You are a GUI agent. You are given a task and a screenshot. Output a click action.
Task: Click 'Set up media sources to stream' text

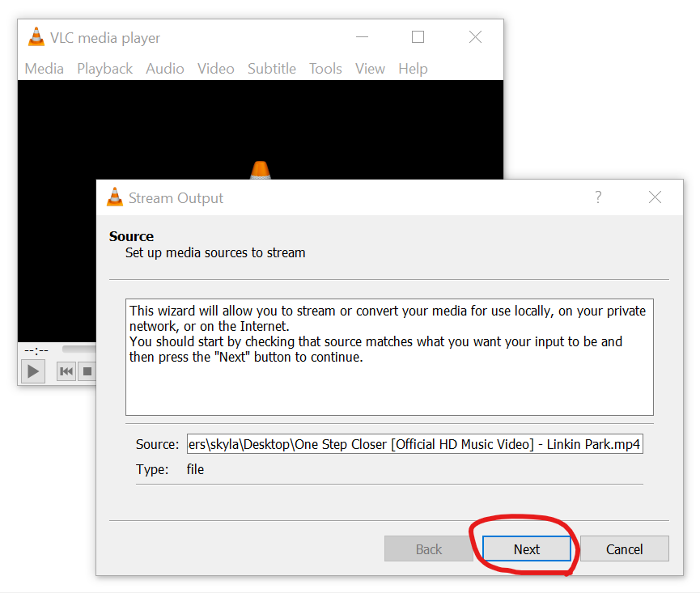pyautogui.click(x=215, y=253)
